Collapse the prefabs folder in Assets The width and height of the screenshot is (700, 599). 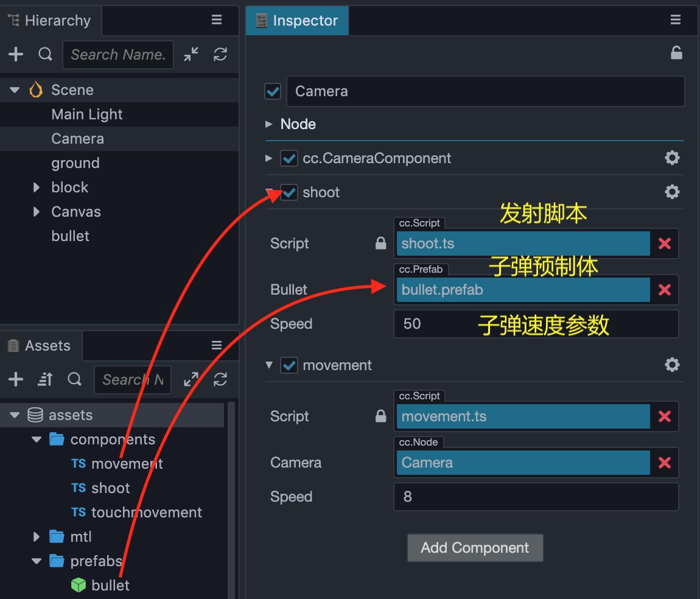36,561
